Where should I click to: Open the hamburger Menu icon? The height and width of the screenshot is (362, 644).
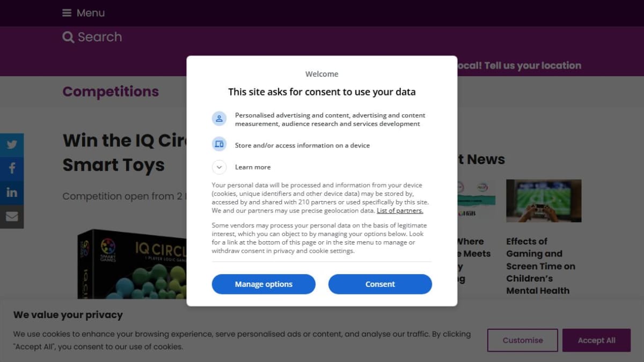point(67,13)
